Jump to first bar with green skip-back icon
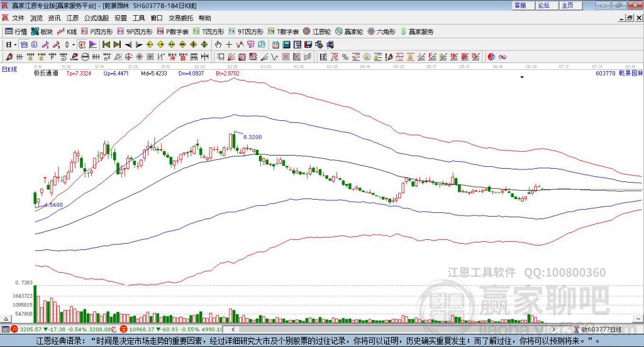Viewport: 644px width, 347px height. 106,45
